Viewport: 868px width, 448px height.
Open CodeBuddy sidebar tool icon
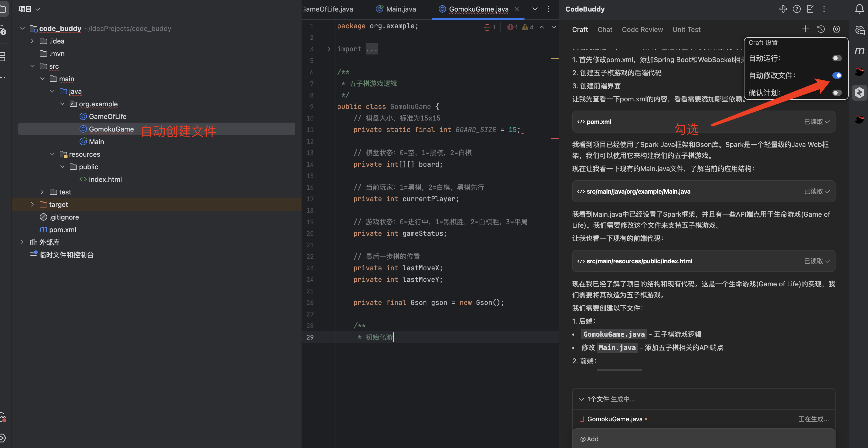859,92
